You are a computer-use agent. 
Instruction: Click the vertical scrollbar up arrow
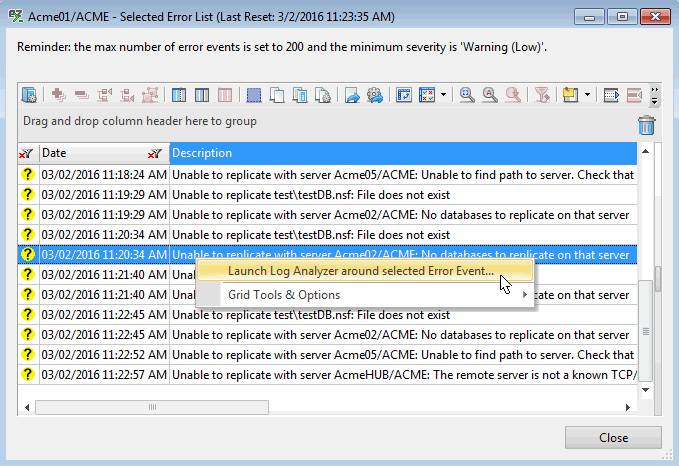point(645,151)
